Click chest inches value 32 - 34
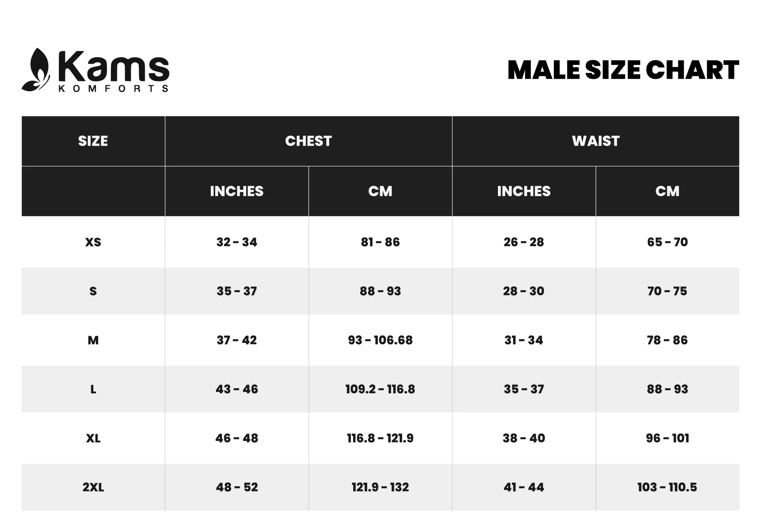Screen dimensions: 761x532 click(x=237, y=242)
